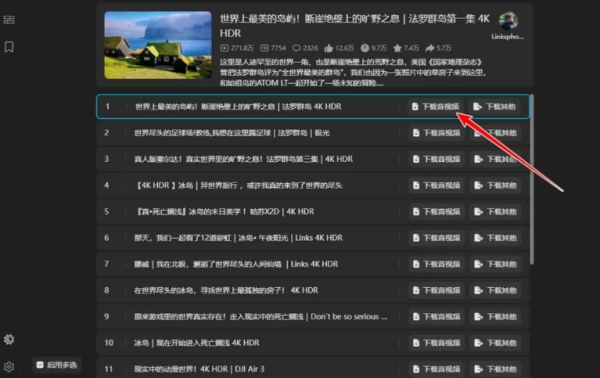Screen dimensions: 600x378
Task: Click 下载音视频 for video row 9
Action: (436, 317)
